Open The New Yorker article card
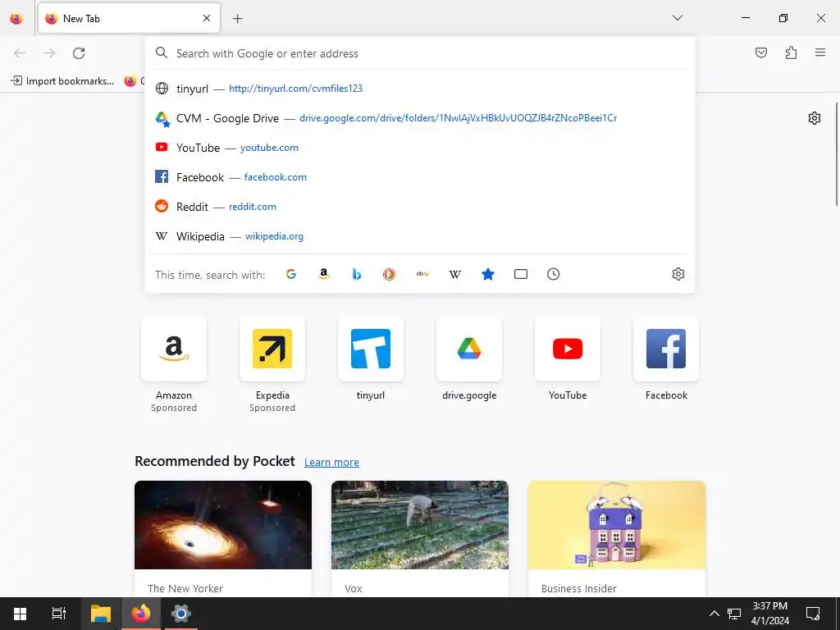The height and width of the screenshot is (630, 840). (x=223, y=538)
